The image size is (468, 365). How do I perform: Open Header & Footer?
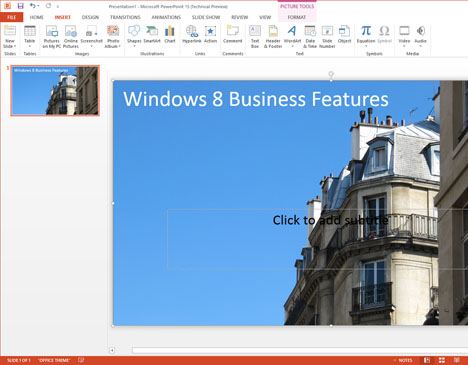[273, 31]
